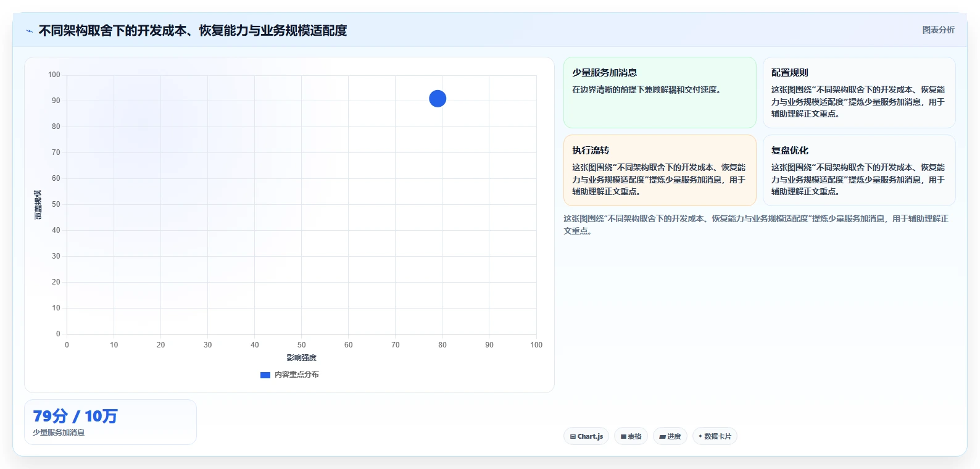
Task: Click the y-axis tick label 100
Action: [54, 75]
